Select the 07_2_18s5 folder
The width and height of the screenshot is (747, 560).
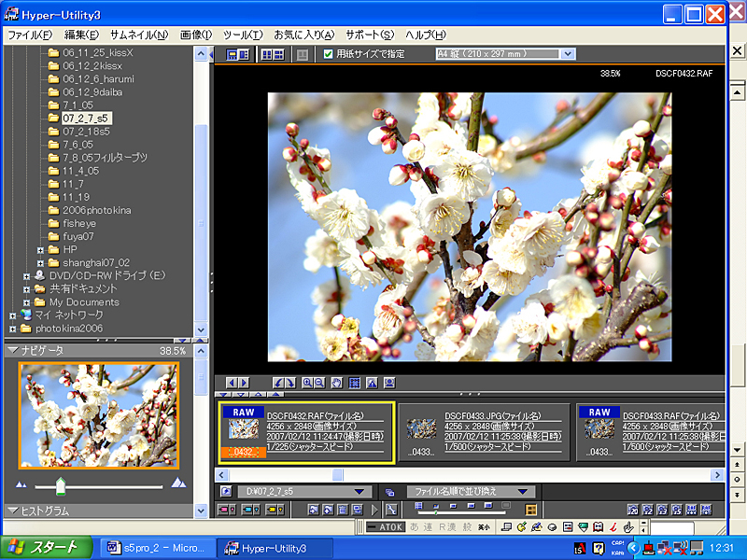tap(86, 132)
